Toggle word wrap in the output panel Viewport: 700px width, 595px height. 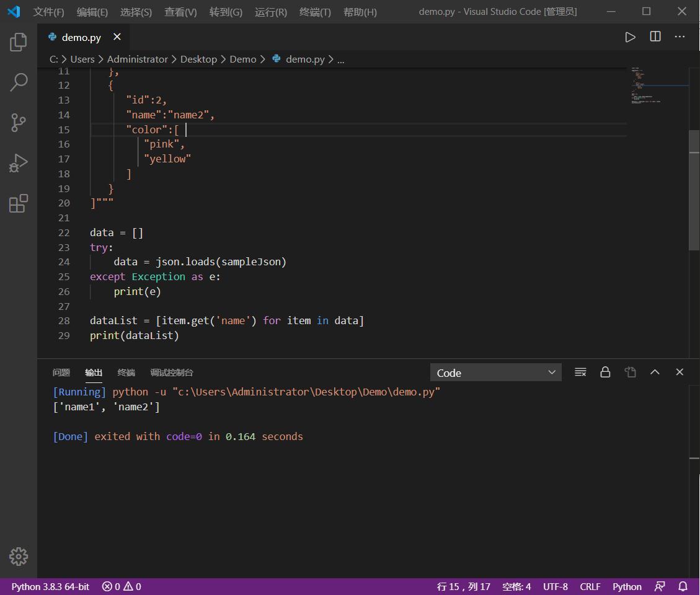click(x=630, y=372)
